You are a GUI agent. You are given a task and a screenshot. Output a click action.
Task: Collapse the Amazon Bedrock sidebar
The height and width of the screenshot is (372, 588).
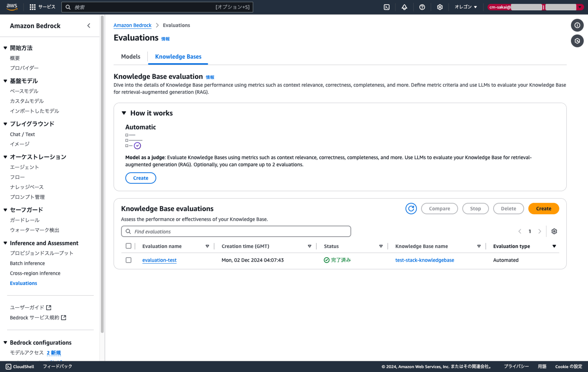pos(89,26)
